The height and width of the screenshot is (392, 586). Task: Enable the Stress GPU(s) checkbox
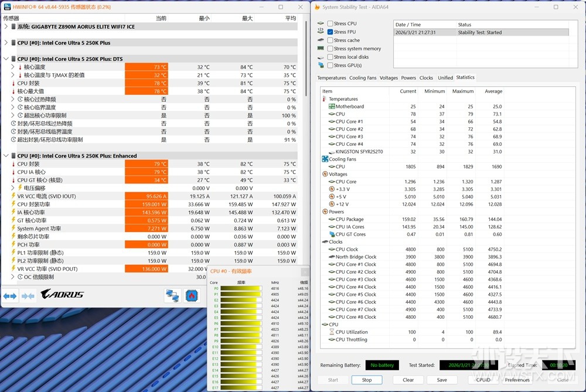point(331,65)
